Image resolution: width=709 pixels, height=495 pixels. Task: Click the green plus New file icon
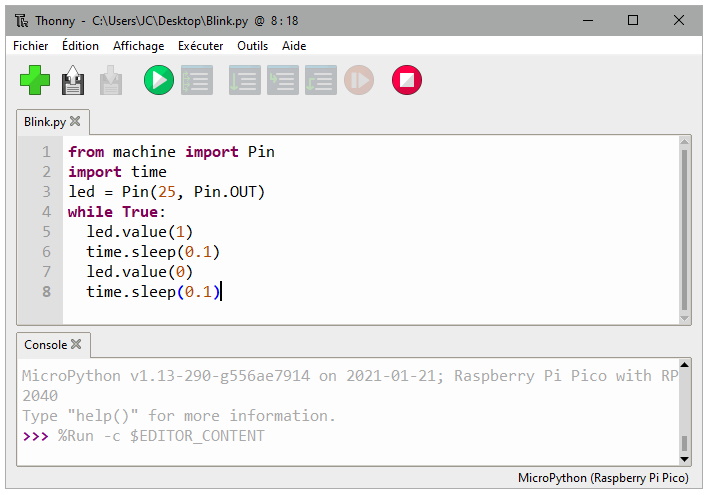[x=35, y=80]
